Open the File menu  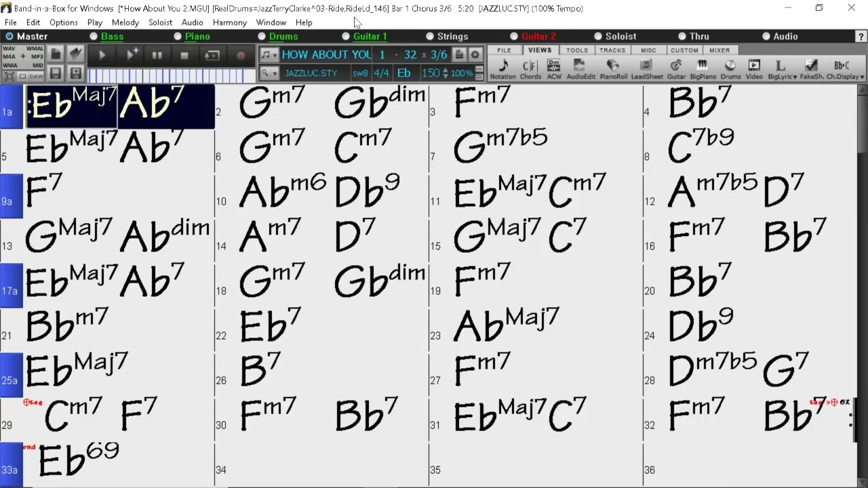(x=11, y=22)
